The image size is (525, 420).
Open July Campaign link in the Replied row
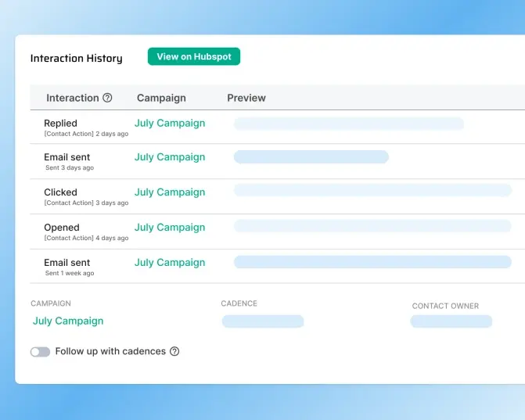(170, 123)
